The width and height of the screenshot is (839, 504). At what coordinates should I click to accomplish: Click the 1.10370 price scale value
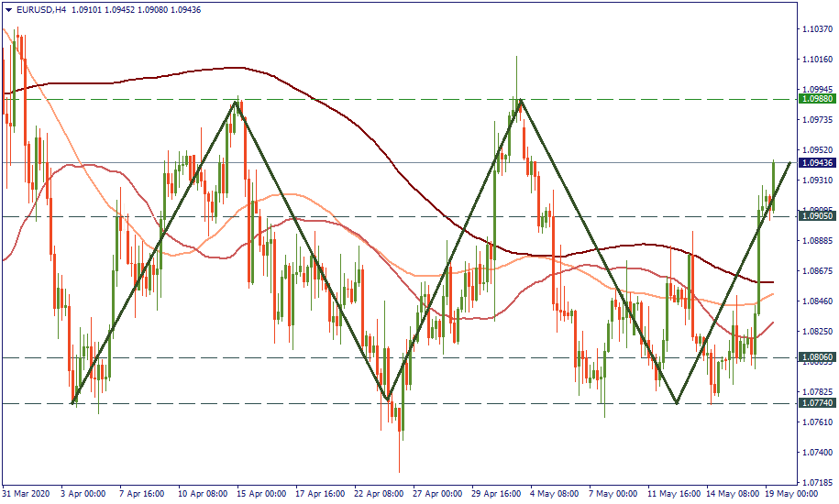tap(816, 29)
